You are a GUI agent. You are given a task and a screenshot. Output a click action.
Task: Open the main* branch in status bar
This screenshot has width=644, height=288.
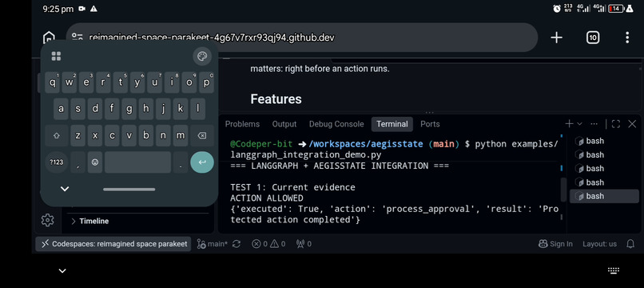213,244
